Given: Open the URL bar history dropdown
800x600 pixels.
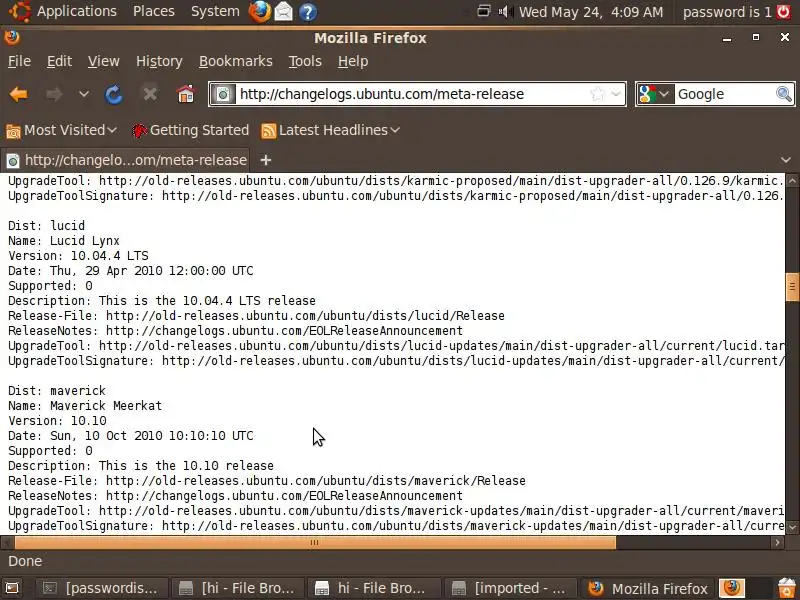Looking at the screenshot, I should (616, 94).
